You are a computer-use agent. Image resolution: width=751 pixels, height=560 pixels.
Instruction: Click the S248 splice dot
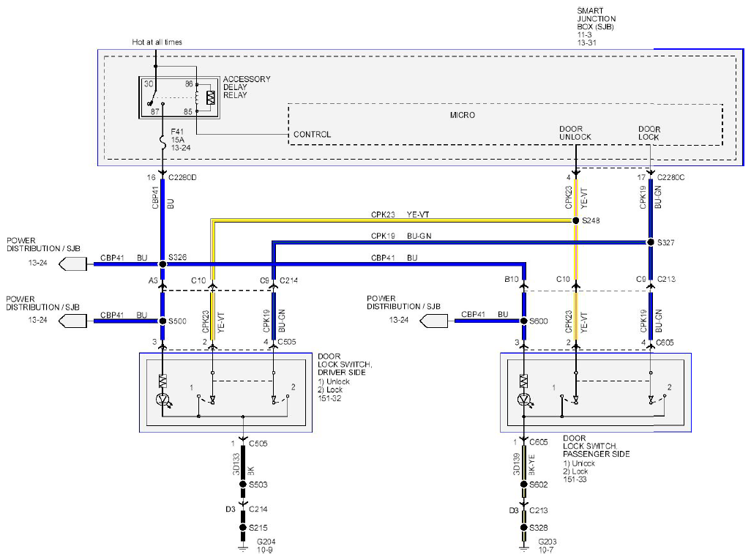576,220
